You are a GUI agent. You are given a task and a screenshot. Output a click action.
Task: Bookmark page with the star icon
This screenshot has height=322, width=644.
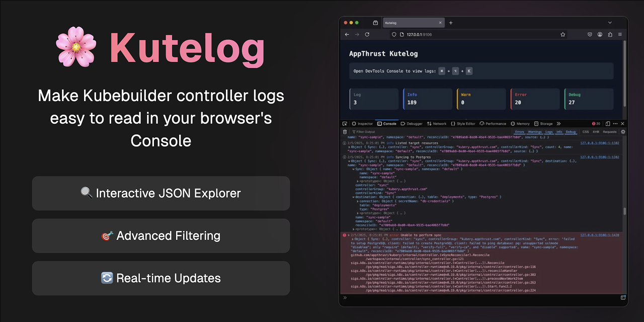563,34
